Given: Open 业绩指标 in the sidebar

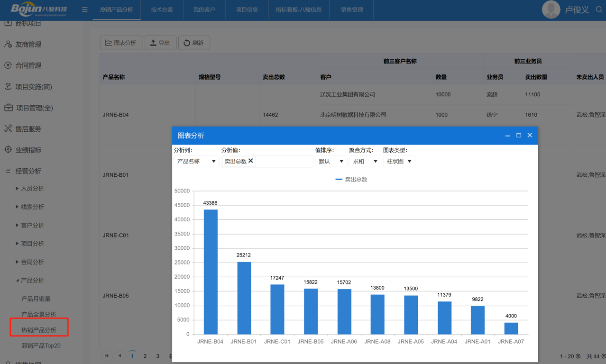Looking at the screenshot, I should (28, 150).
